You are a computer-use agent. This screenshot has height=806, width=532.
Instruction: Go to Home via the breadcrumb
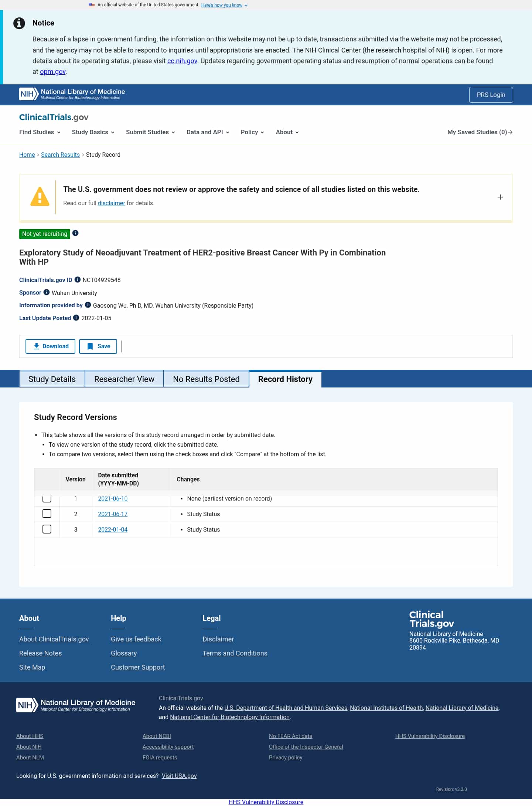pos(27,155)
